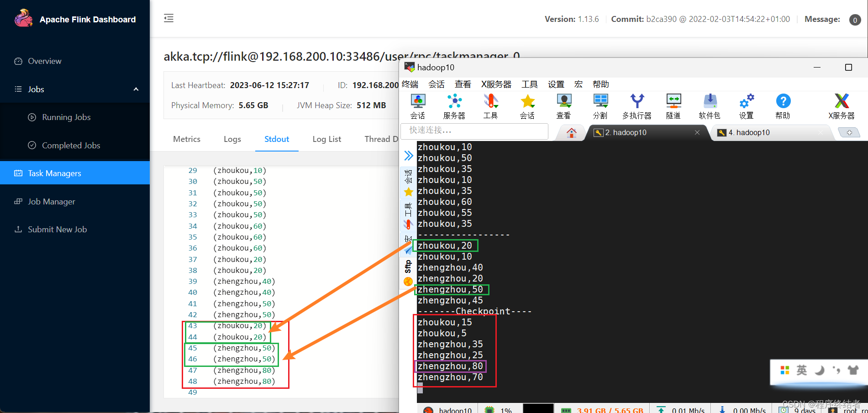Image resolution: width=868 pixels, height=413 pixels.
Task: Click the download speed status indicator
Action: pyautogui.click(x=743, y=410)
